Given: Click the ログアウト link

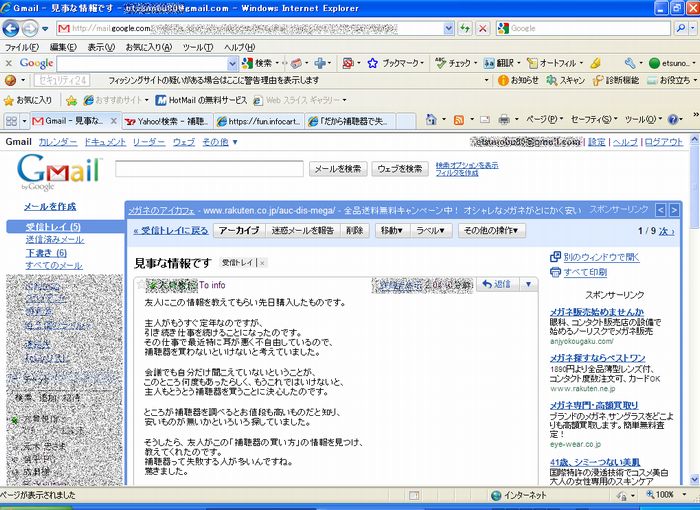Looking at the screenshot, I should tap(663, 142).
